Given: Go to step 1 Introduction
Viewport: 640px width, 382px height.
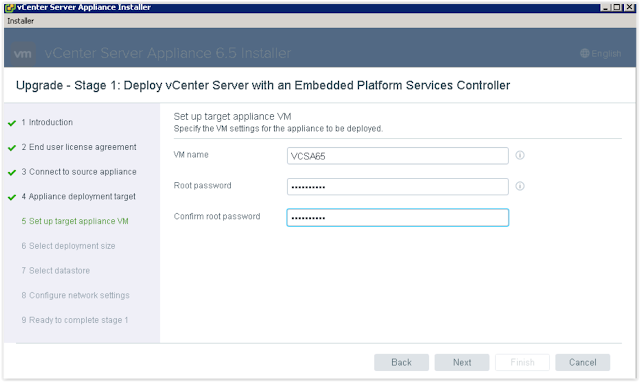Looking at the screenshot, I should point(47,122).
